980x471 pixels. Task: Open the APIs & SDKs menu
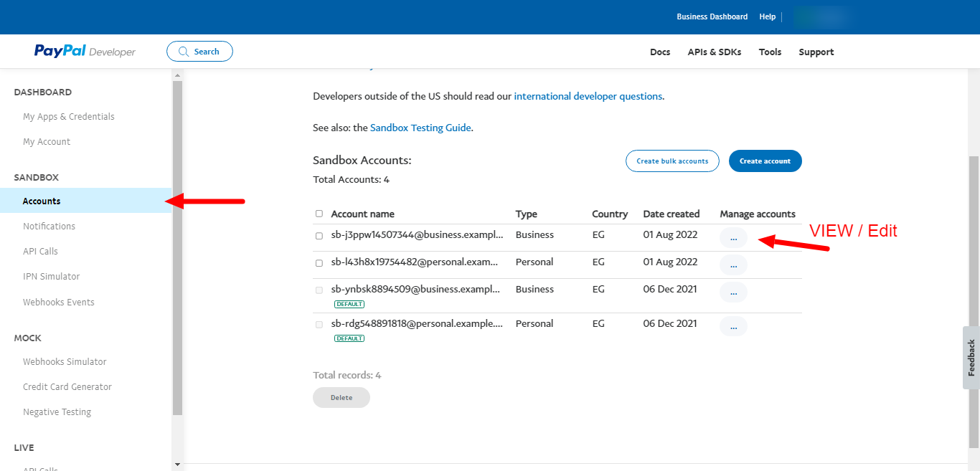tap(715, 52)
